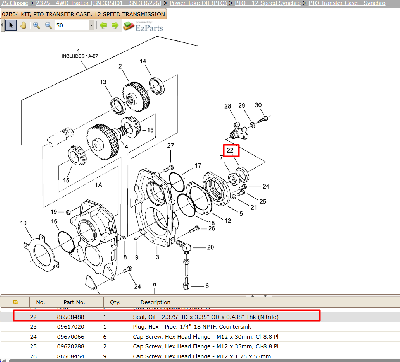400x362 pixels.
Task: Click callout 16 near the gasket
Action: coord(54,222)
